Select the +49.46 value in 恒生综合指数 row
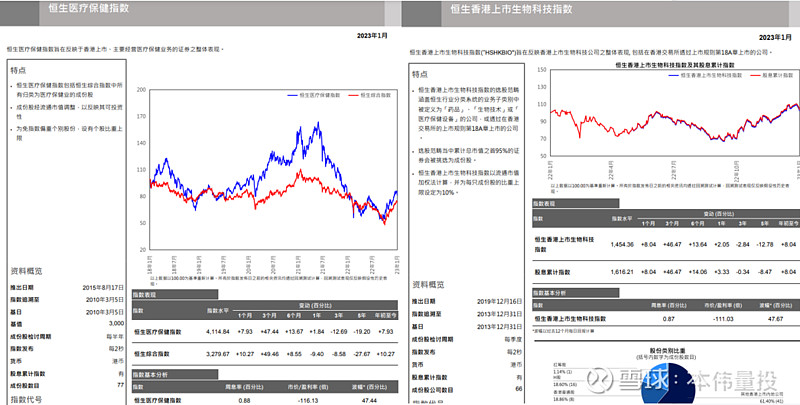This screenshot has height=405, width=800. (269, 354)
